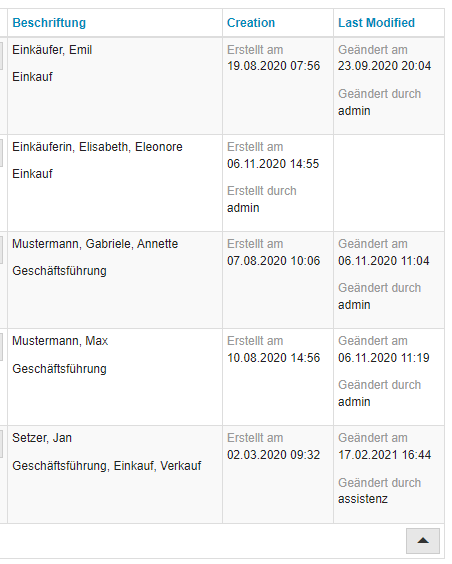
Task: Click modified date 23.09.2020 20:04
Action: click(x=384, y=66)
